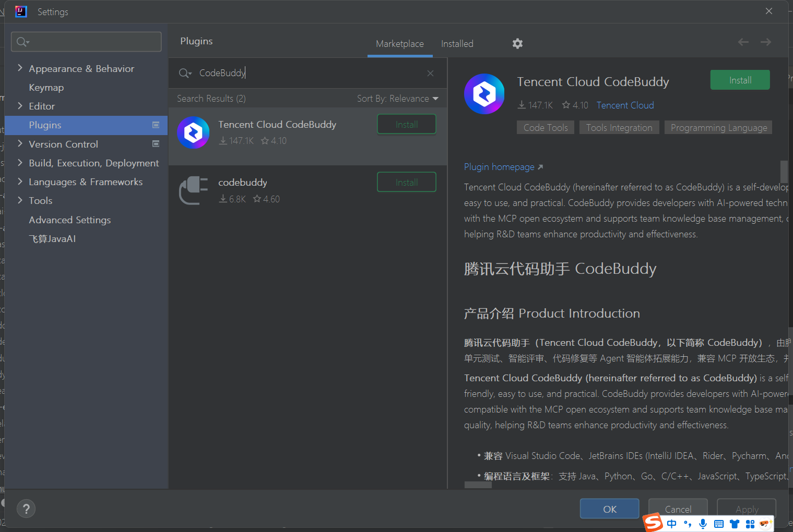This screenshot has height=532, width=793.
Task: Open the soft keyboard icon on Sogou toolbar
Action: coord(719,524)
